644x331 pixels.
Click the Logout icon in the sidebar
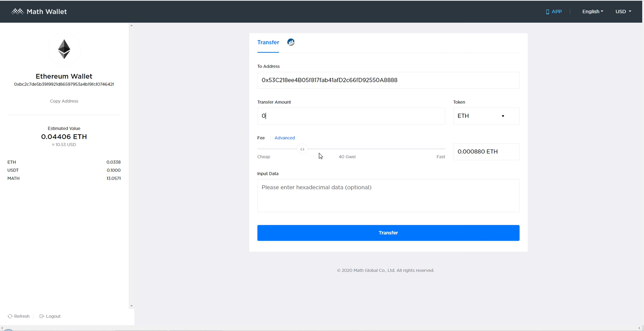[x=42, y=316]
